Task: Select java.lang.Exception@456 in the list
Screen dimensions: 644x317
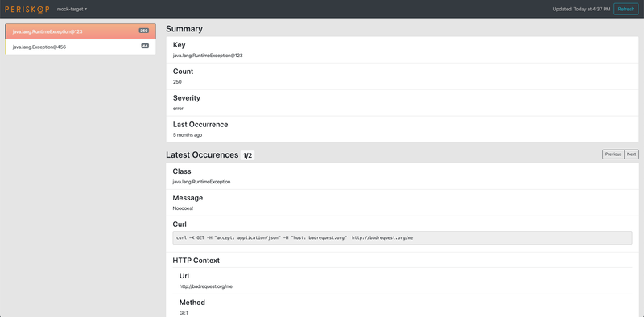Action: pos(80,47)
